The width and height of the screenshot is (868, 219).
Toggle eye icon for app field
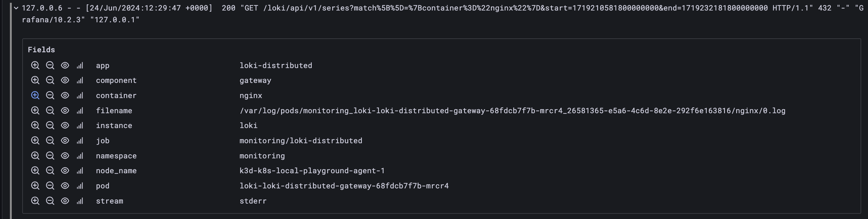[65, 65]
